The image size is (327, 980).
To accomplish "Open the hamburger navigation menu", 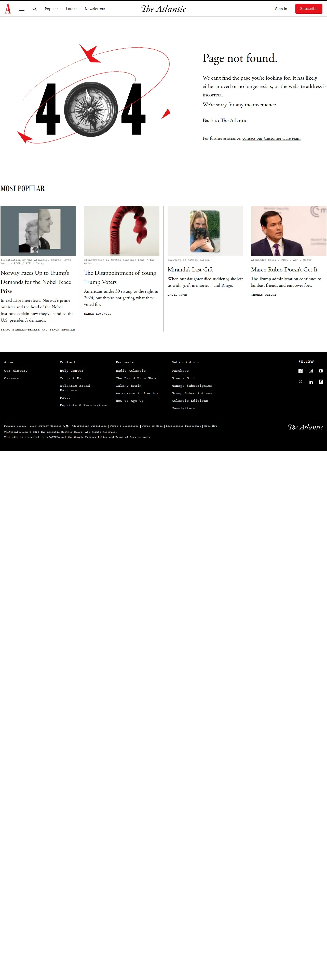I will coord(22,9).
